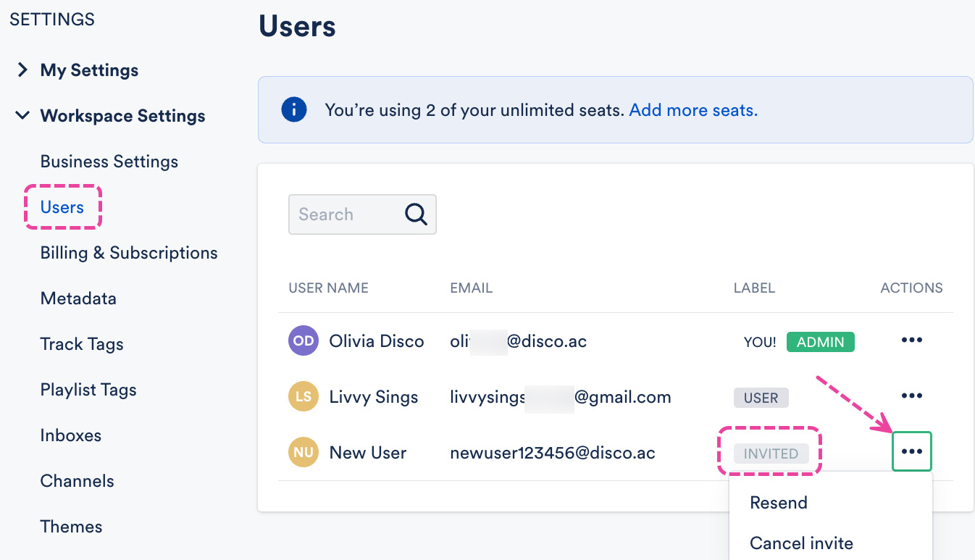
Task: Choose Cancel invite in the dropdown
Action: point(801,543)
